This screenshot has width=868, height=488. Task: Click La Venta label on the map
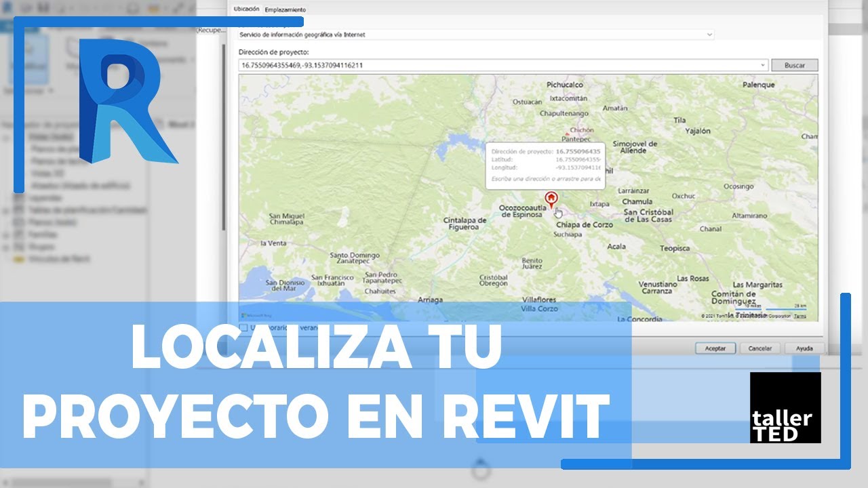coord(273,243)
